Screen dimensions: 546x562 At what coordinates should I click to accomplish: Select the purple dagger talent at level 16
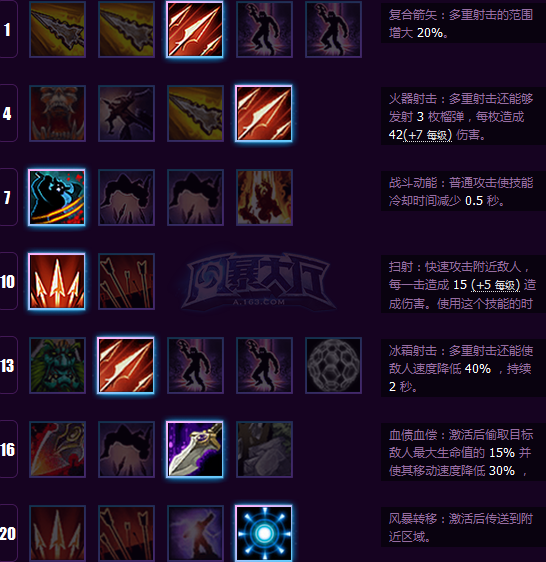point(195,449)
